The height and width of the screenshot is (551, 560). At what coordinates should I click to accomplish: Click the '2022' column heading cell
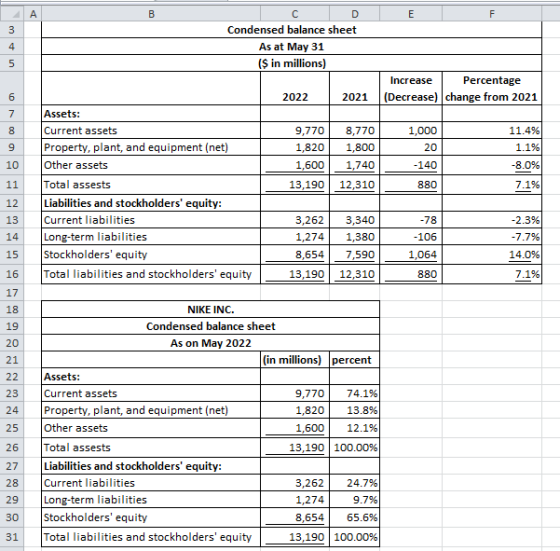click(x=295, y=88)
